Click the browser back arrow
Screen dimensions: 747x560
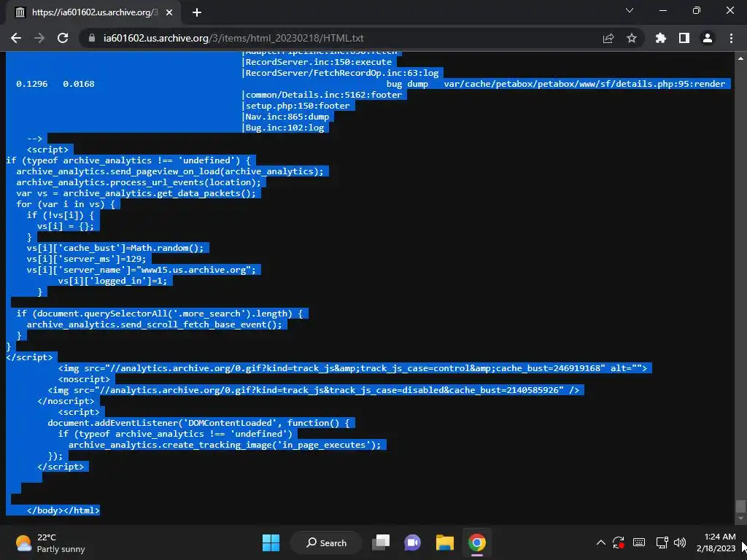[16, 38]
